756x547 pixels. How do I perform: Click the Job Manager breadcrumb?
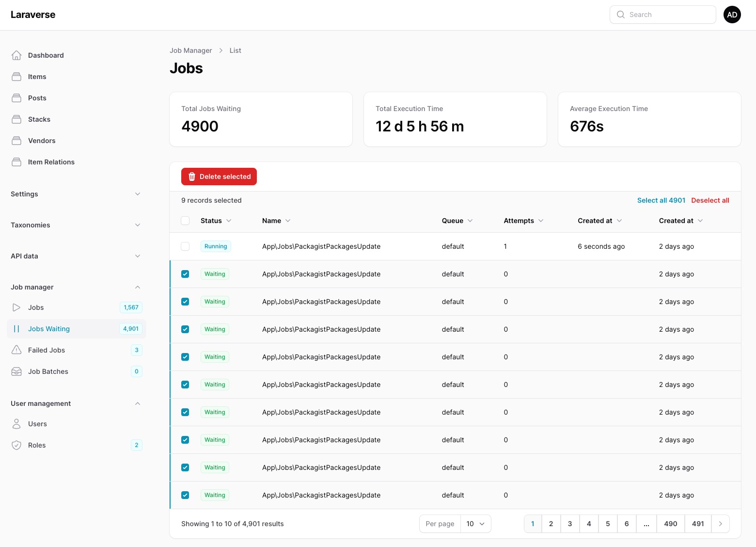[x=191, y=50]
